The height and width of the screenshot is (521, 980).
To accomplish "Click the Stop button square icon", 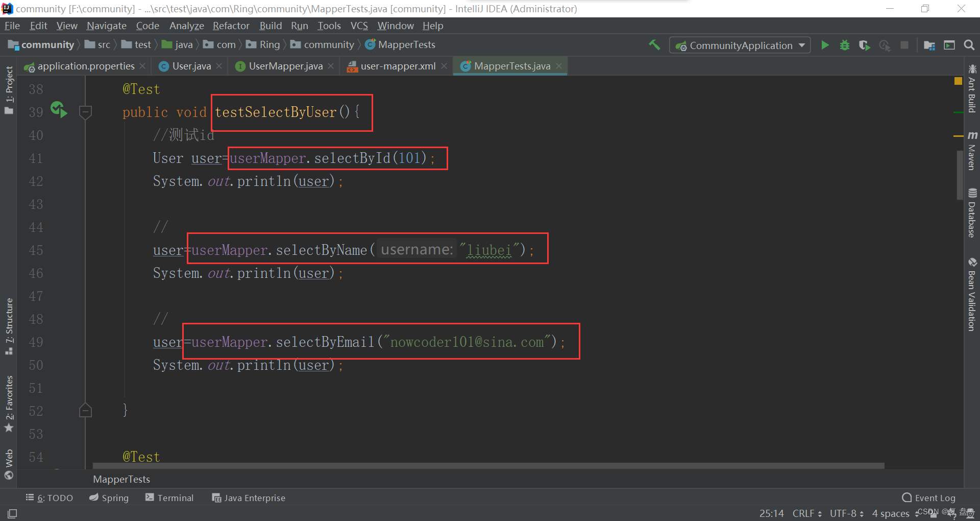I will click(x=904, y=45).
